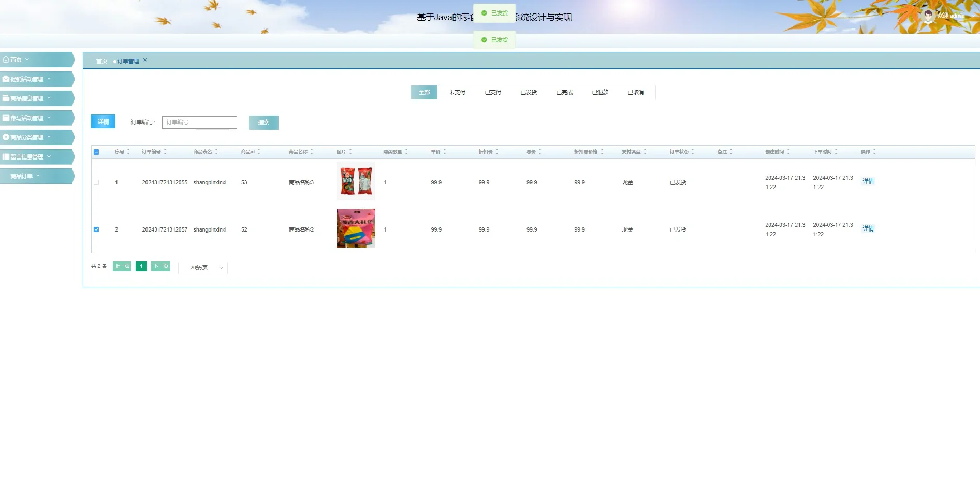Close the 订单管理 tab with its X
The image size is (980, 489).
click(x=145, y=60)
